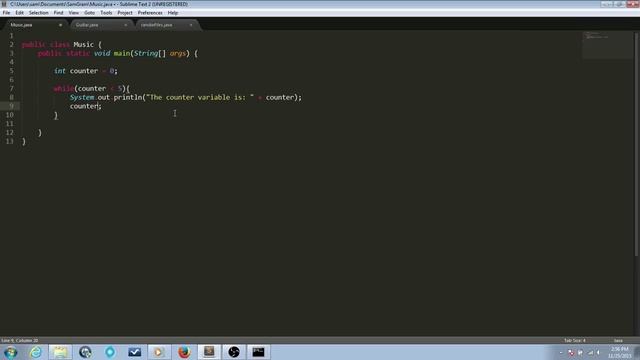Click the Sublime Text window title icon

[x=4, y=4]
